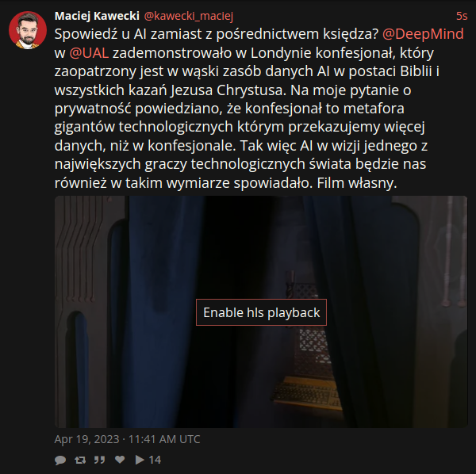Screen dimensions: 476x474
Task: Click the play views triangle icon
Action: tap(140, 460)
